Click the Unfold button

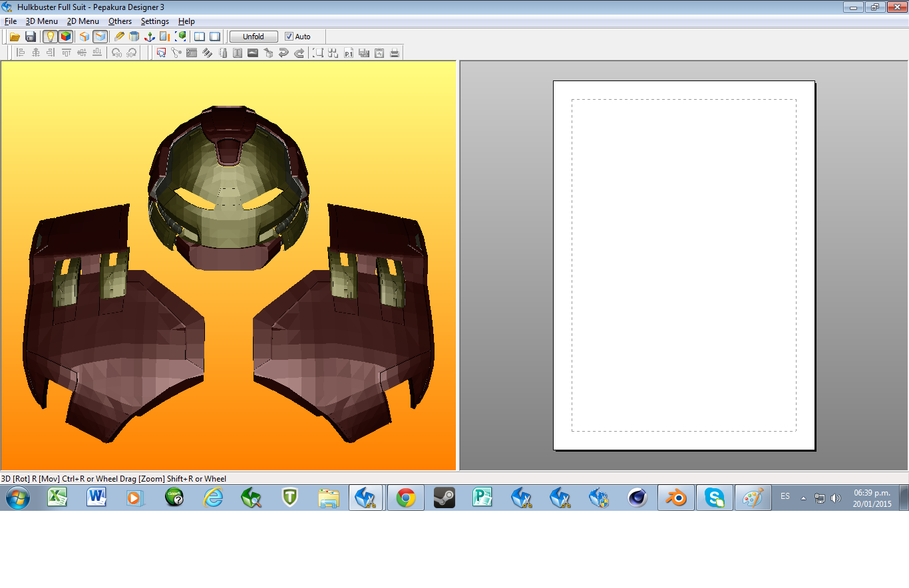point(254,37)
